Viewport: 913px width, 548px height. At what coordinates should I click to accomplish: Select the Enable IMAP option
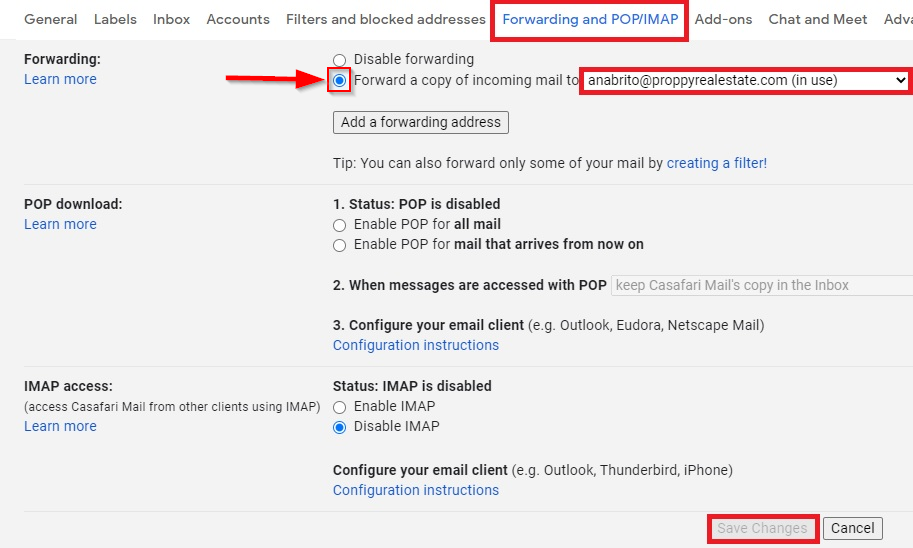340,407
